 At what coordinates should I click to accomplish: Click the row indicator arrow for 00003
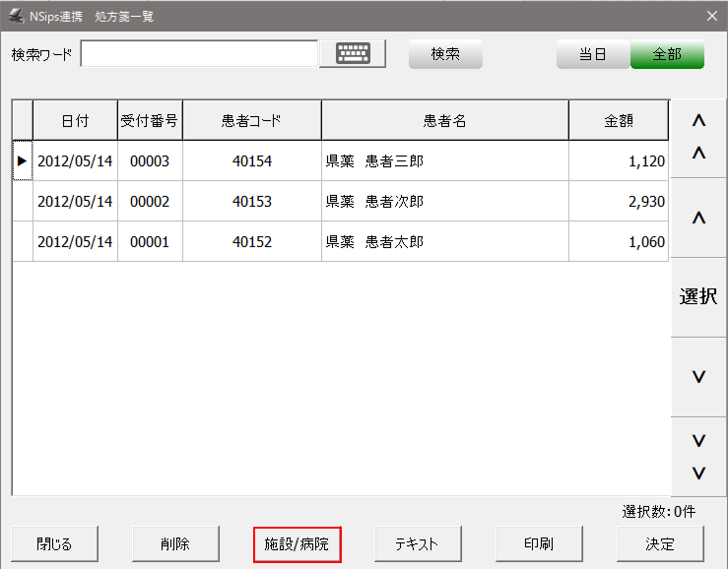(x=23, y=160)
